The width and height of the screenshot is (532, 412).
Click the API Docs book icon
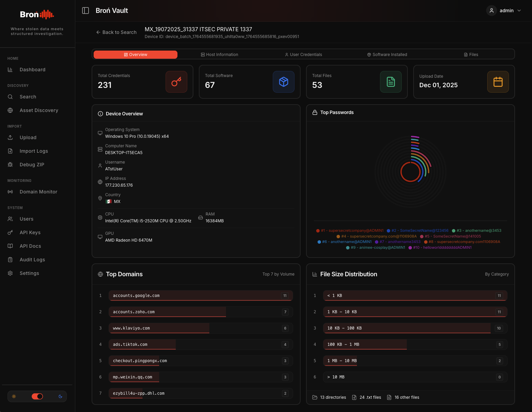point(10,246)
